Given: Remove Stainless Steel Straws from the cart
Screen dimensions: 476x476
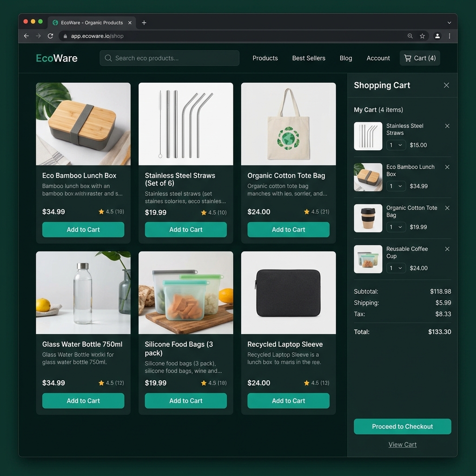Looking at the screenshot, I should pyautogui.click(x=447, y=126).
